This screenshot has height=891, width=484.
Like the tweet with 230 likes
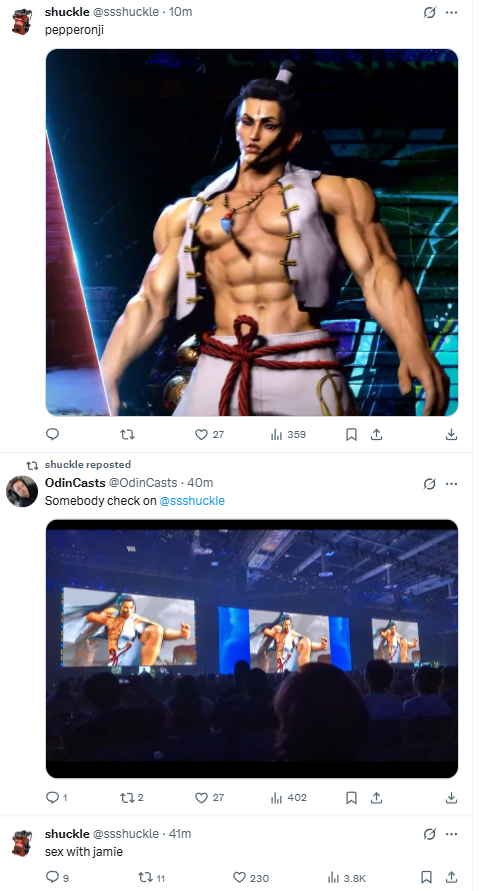(251, 877)
